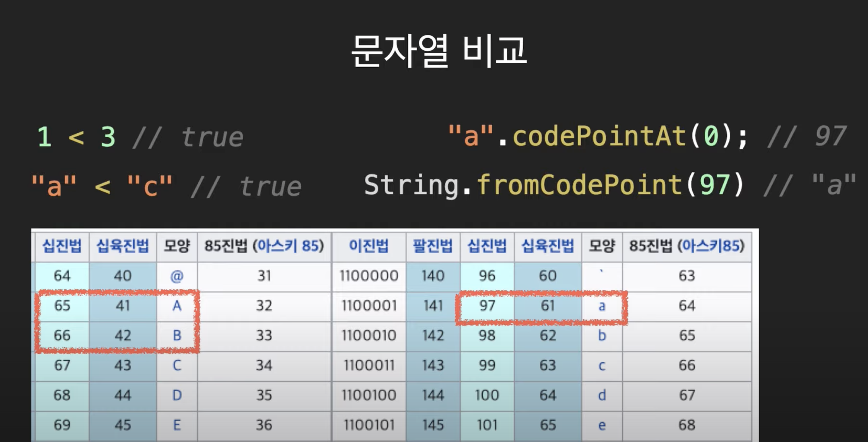Click the code line '1 < 3 // true'
This screenshot has width=868, height=442.
[140, 137]
